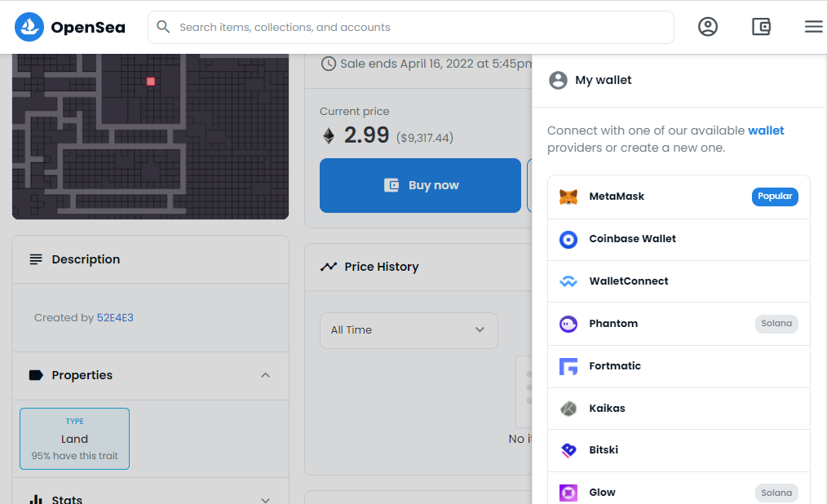Select the Land trait swatch under Properties

[74, 439]
